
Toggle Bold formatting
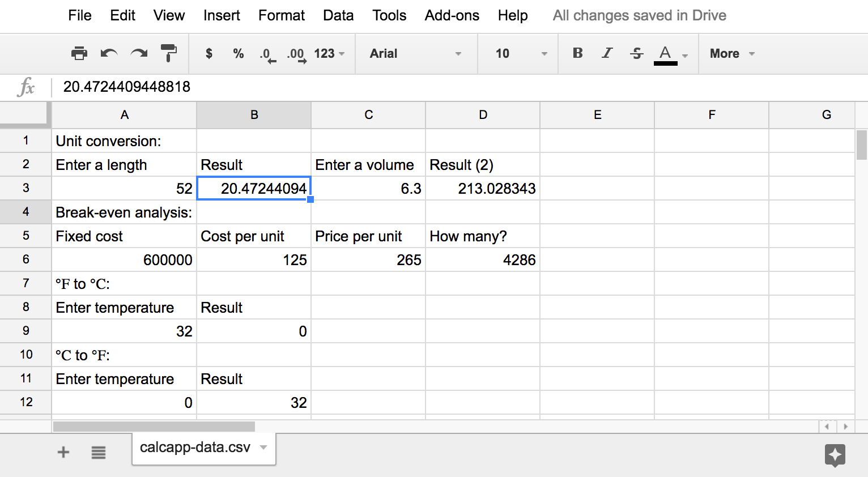tap(578, 53)
